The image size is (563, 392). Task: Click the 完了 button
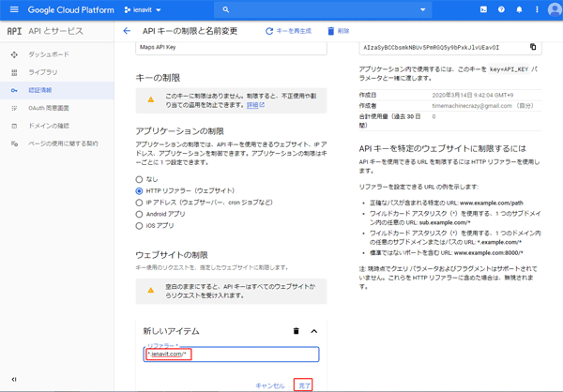click(x=304, y=385)
